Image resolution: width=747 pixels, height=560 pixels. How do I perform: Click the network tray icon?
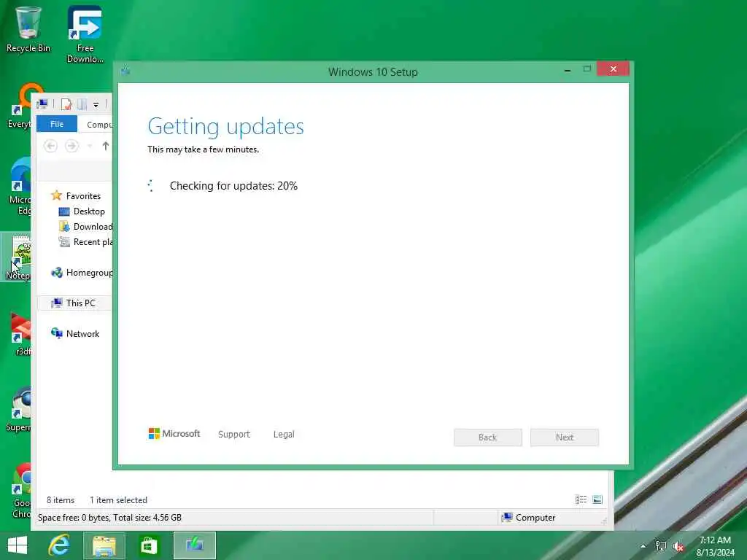pyautogui.click(x=661, y=546)
